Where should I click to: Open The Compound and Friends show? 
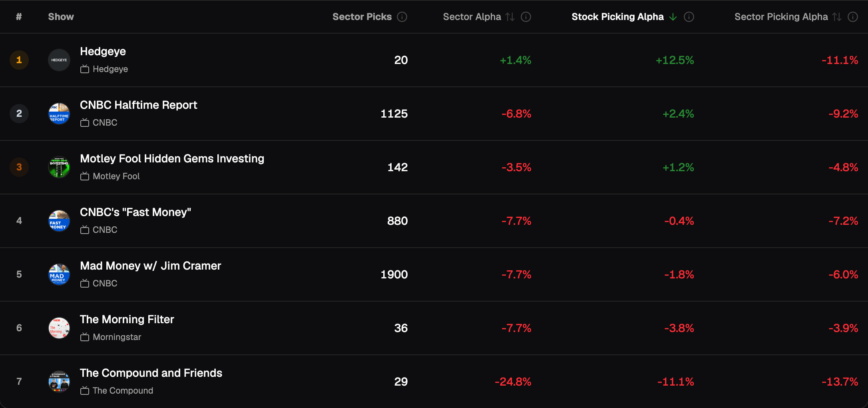pyautogui.click(x=151, y=373)
